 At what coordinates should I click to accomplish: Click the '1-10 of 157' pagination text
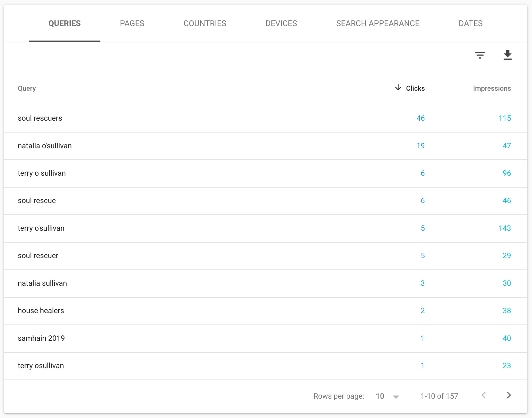pos(439,396)
